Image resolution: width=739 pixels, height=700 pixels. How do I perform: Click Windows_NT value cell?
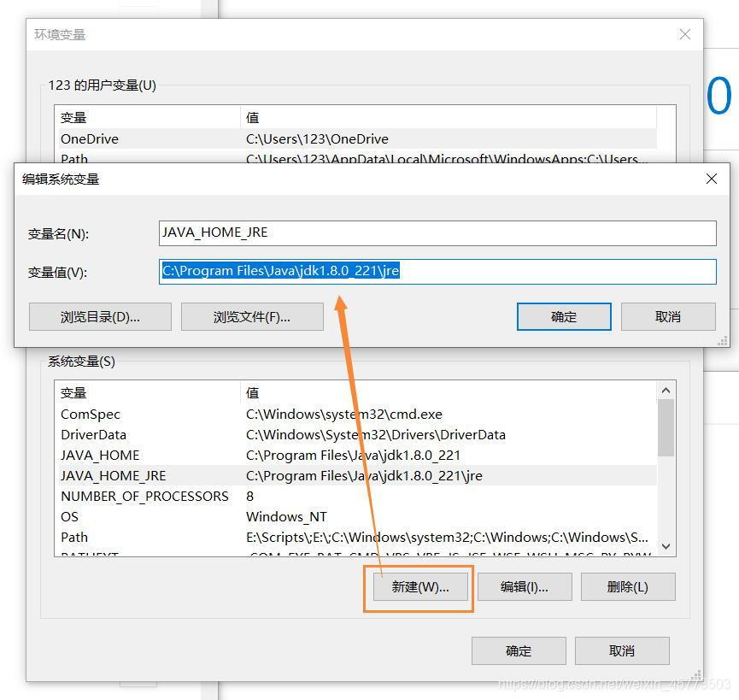(286, 516)
